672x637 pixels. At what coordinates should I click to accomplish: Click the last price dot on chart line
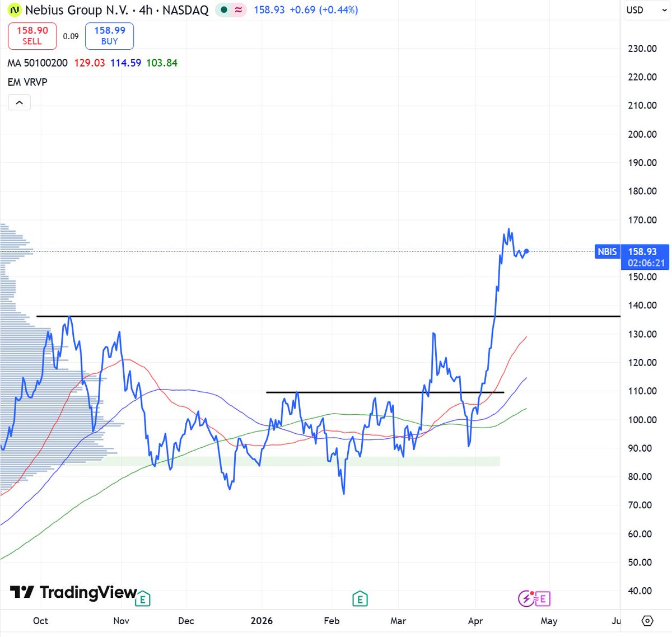coord(526,251)
